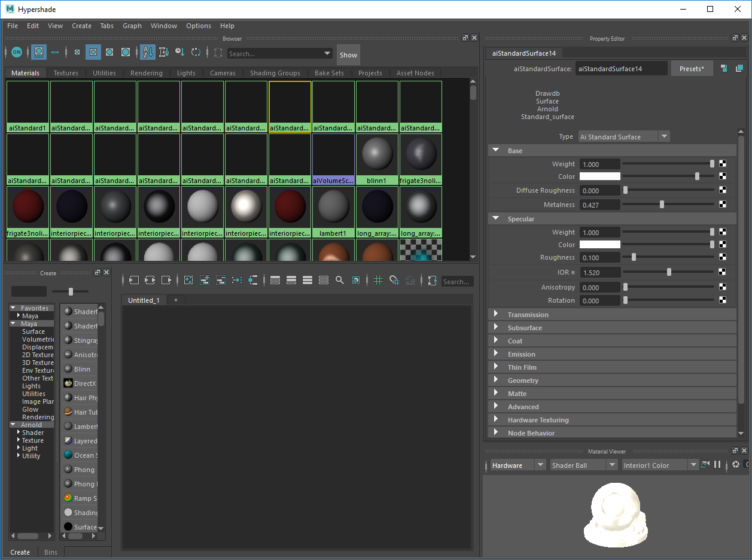Select the large swatch size icon
Viewport: 752px width, 560px height.
pyautogui.click(x=126, y=52)
